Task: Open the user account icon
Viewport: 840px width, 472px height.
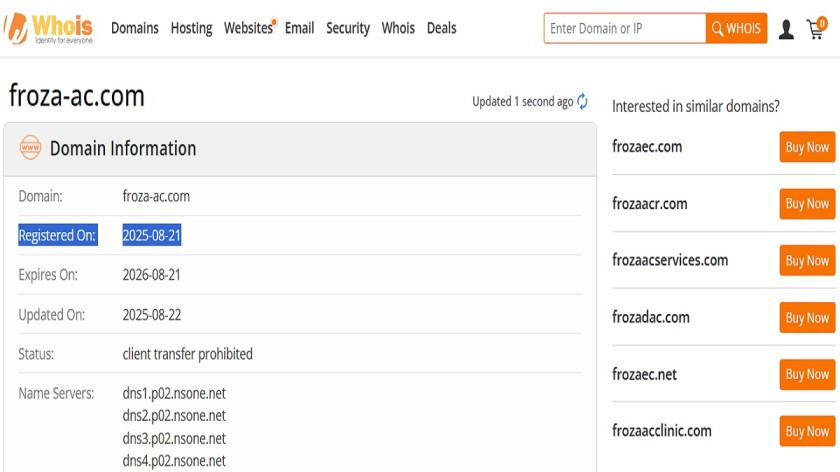Action: tap(786, 29)
